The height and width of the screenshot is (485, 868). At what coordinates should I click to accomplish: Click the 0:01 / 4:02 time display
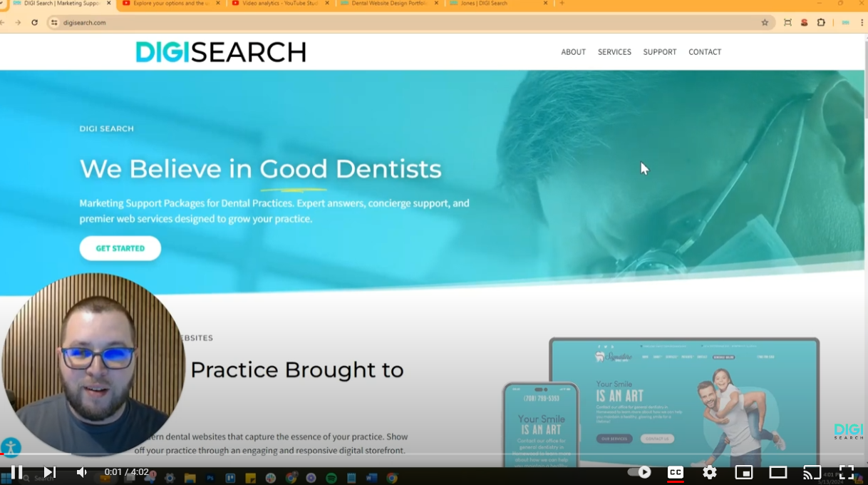tap(127, 472)
